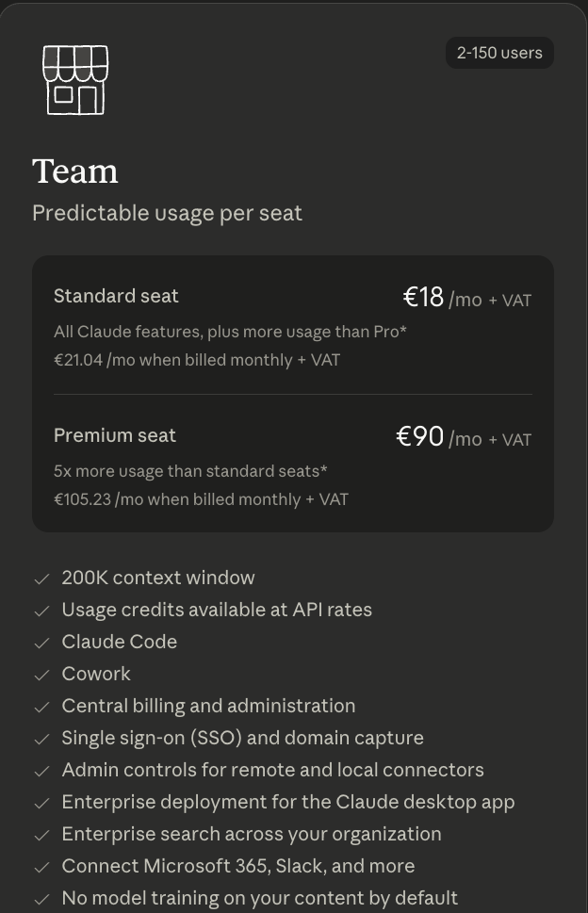Click the 2-150 users badge

tap(499, 53)
